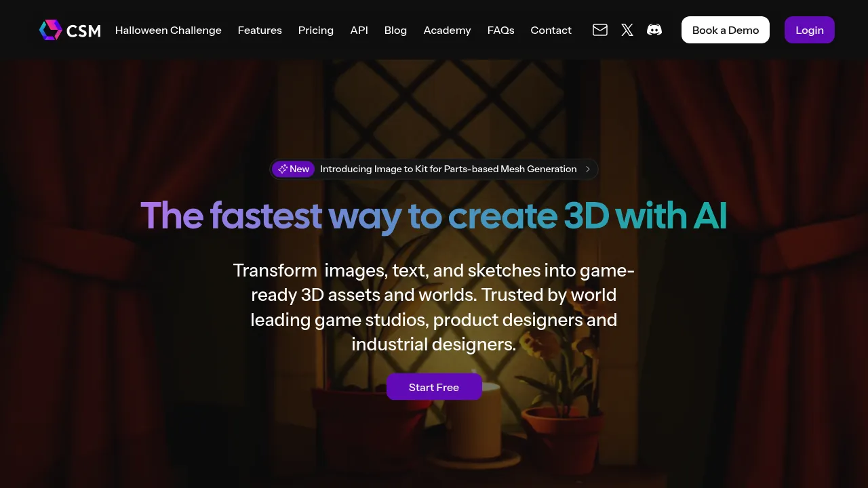
Task: Visit the Blog link
Action: tap(395, 30)
